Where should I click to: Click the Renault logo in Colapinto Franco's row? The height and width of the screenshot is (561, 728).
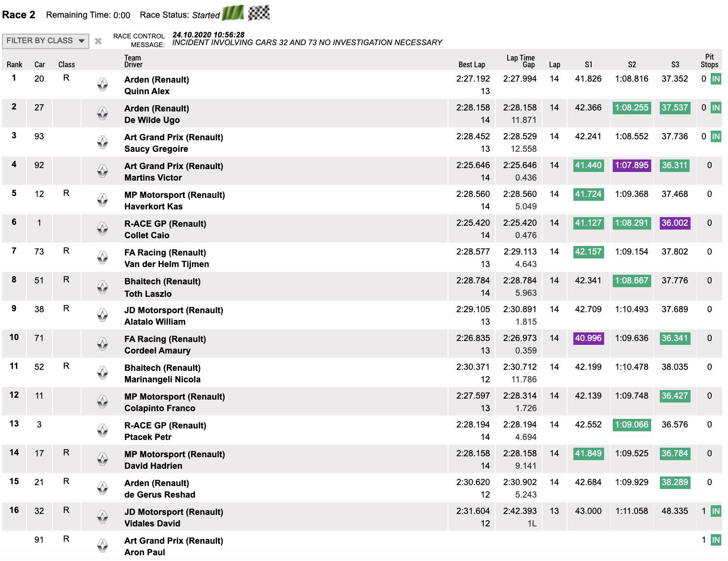click(x=102, y=402)
